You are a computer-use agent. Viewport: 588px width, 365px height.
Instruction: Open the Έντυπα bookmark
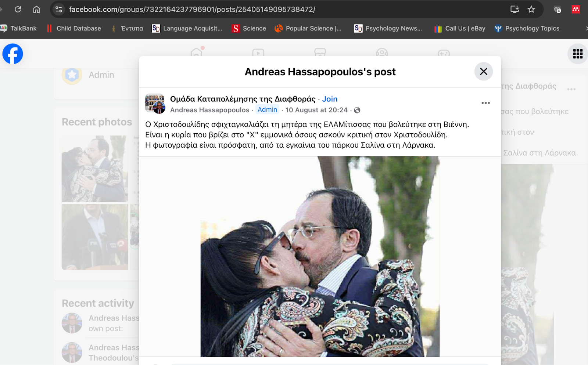(127, 28)
